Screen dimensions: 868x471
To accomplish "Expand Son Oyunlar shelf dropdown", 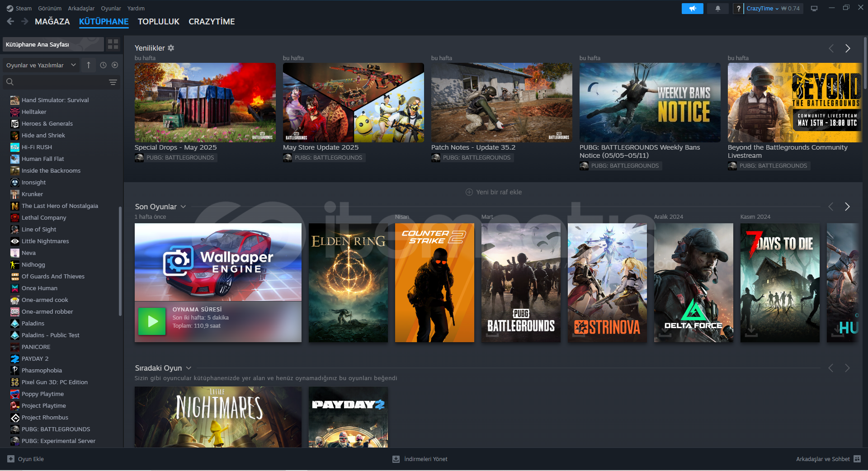I will pyautogui.click(x=183, y=207).
